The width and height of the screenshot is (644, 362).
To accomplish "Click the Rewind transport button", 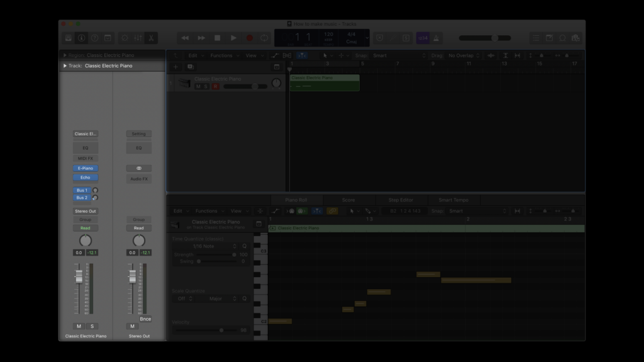I will [x=186, y=38].
